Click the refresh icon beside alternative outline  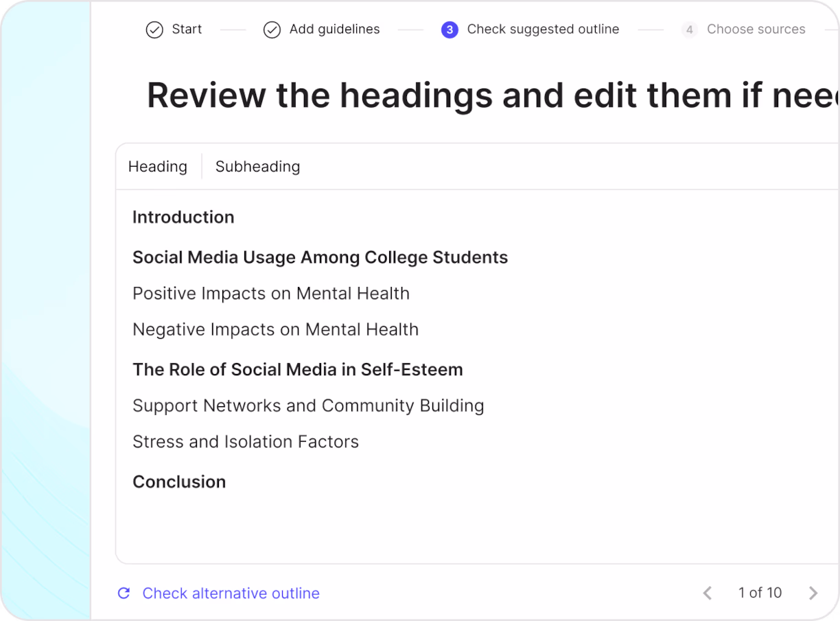[x=124, y=593]
